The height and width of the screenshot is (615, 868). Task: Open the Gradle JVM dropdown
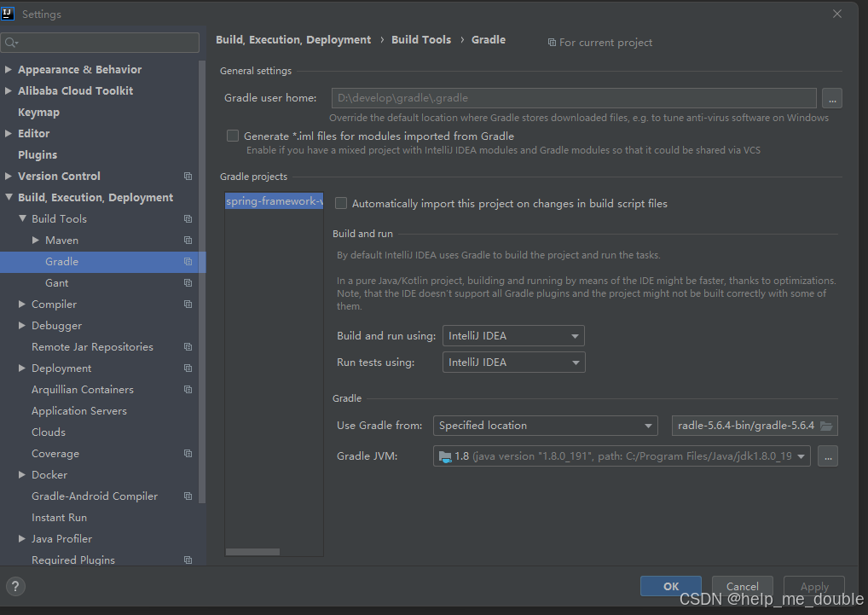tap(622, 456)
